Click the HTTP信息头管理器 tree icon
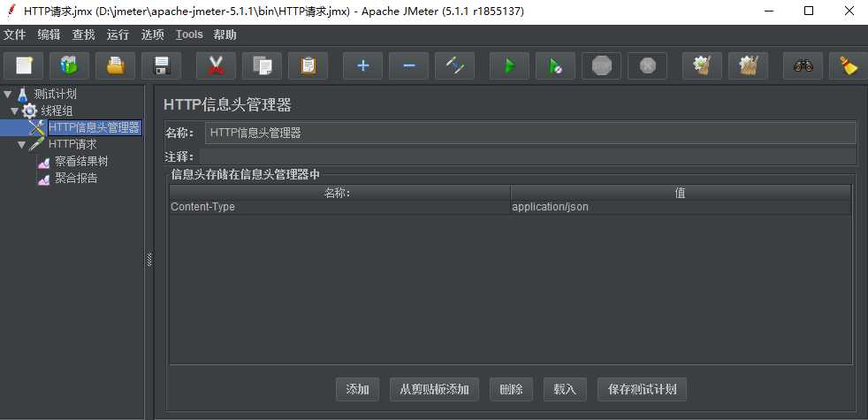Image resolution: width=868 pixels, height=420 pixels. [36, 128]
